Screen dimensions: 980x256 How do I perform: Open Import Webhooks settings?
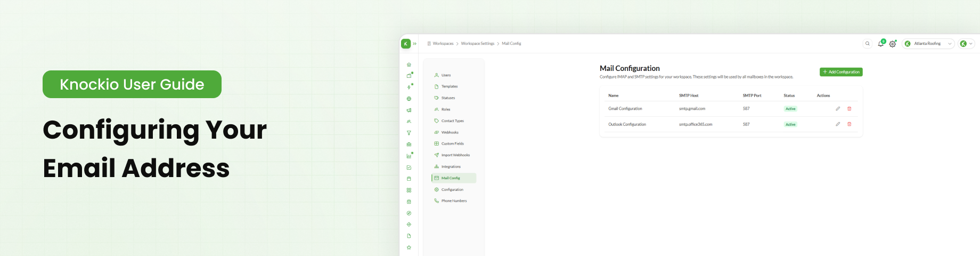point(454,155)
